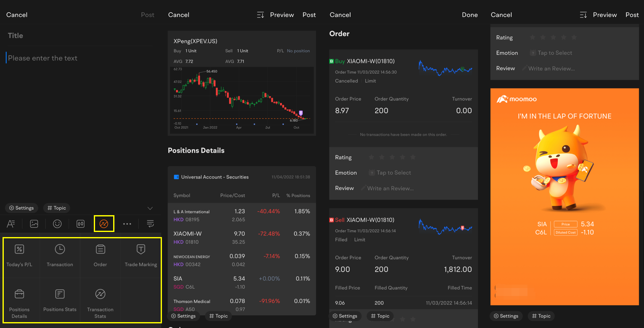Select the L & A International position row
This screenshot has width=644, height=328.
click(x=242, y=215)
